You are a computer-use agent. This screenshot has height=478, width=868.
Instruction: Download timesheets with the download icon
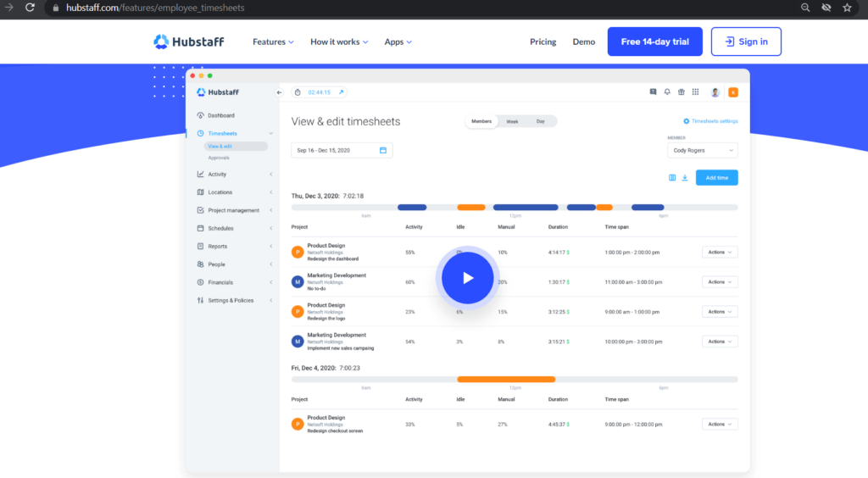coord(685,178)
